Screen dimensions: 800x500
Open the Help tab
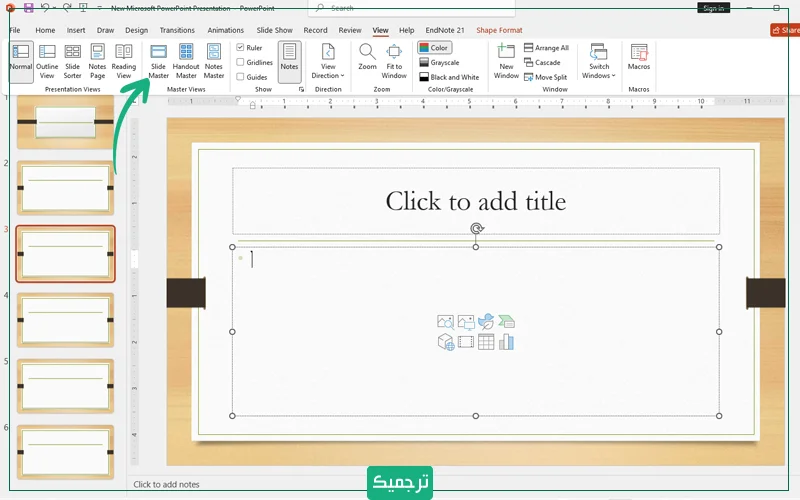tap(407, 30)
